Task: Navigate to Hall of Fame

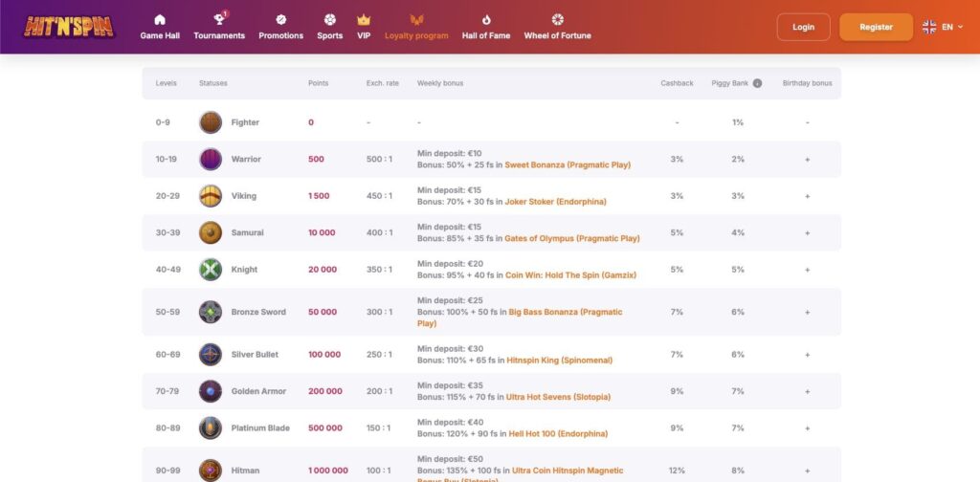Action: (486, 27)
